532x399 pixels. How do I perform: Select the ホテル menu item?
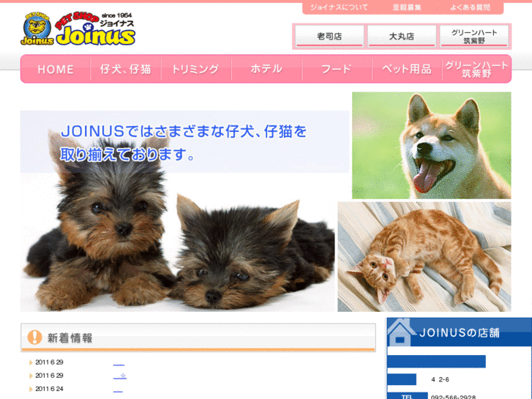pos(266,69)
